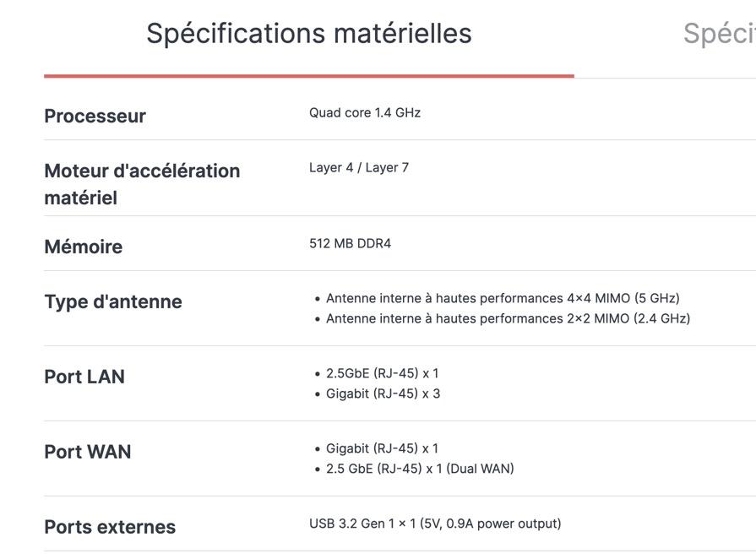Click the USB 3.2 Gen 1 specification text
The image size is (756, 559).
tap(434, 524)
